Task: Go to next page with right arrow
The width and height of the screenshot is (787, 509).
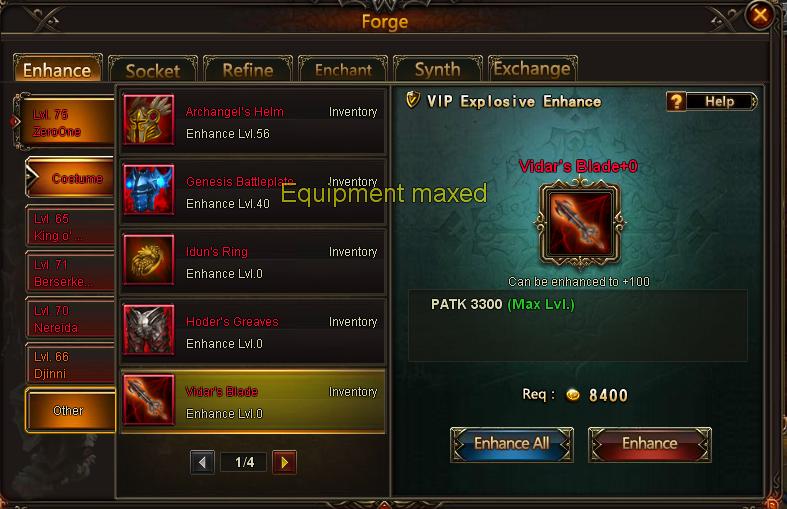Action: tap(284, 462)
